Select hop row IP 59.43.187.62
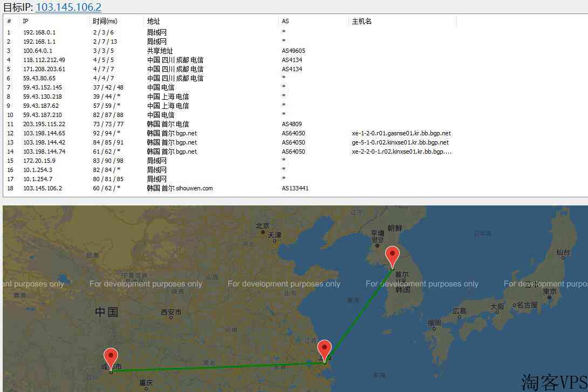 pyautogui.click(x=41, y=106)
